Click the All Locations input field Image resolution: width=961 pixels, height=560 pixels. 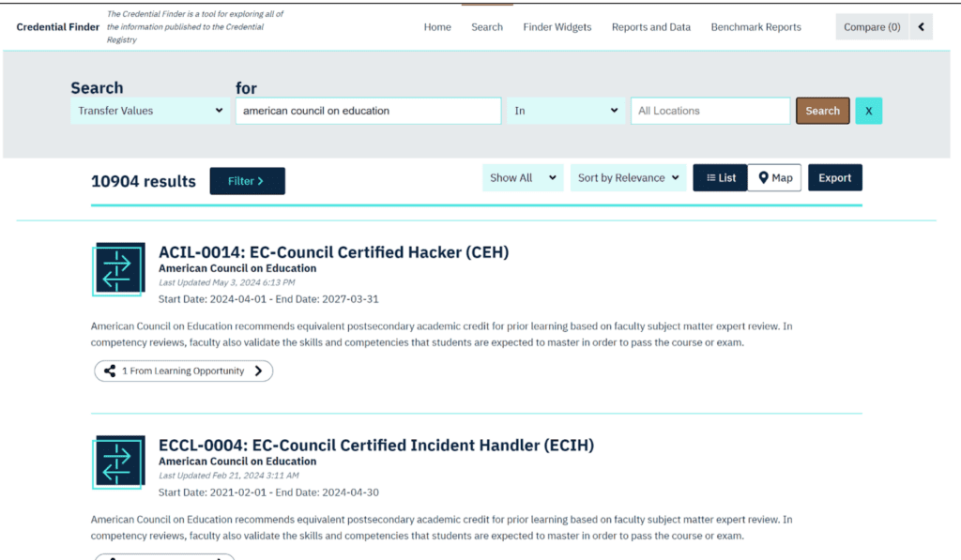tap(710, 110)
